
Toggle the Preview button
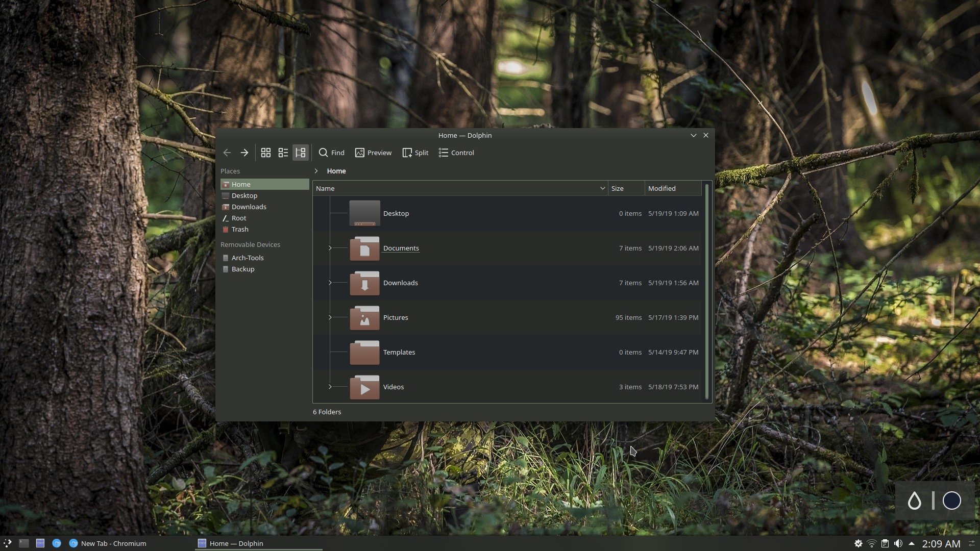coord(374,153)
